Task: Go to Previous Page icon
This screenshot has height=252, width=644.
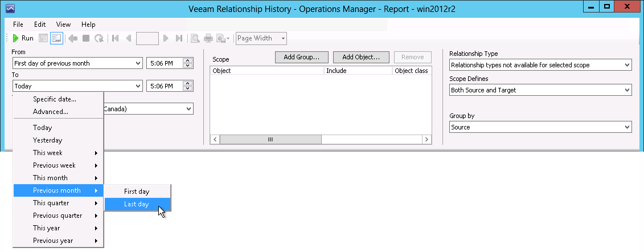Action: (129, 38)
